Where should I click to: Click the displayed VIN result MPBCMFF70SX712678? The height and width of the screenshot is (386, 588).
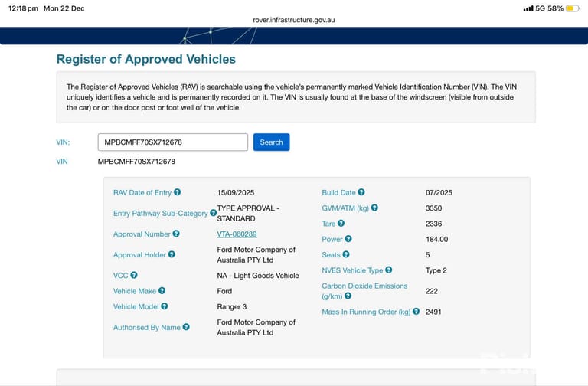[136, 162]
